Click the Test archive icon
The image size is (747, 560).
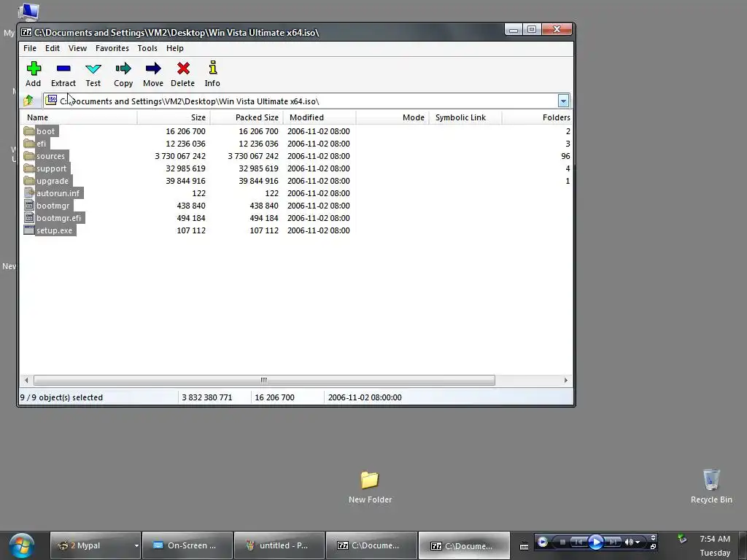tap(93, 69)
